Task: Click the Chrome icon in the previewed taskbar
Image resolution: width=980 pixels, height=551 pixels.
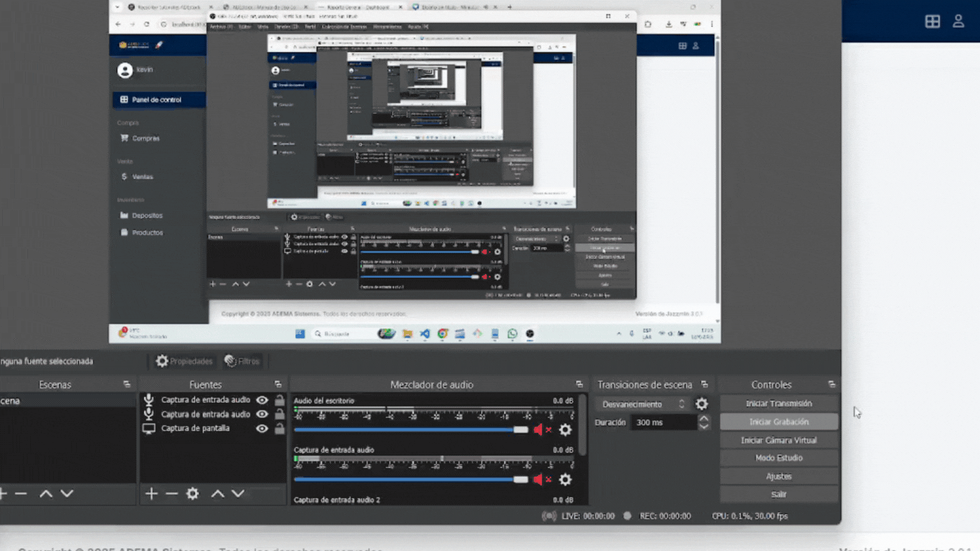Action: [442, 334]
